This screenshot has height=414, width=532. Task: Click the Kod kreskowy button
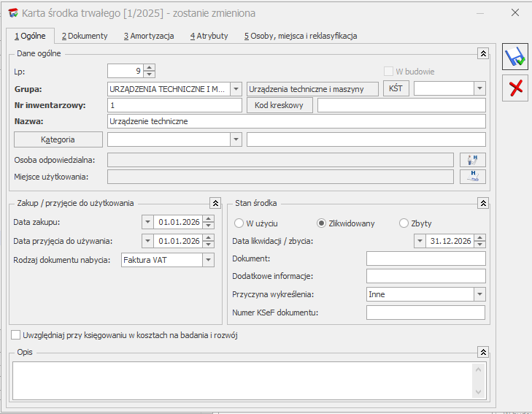(x=280, y=105)
